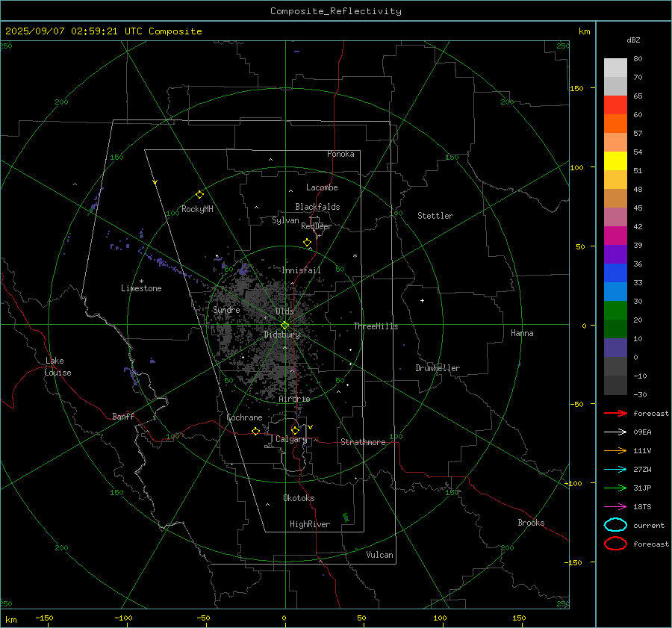
Task: Click the Olds label
Action: click(284, 311)
